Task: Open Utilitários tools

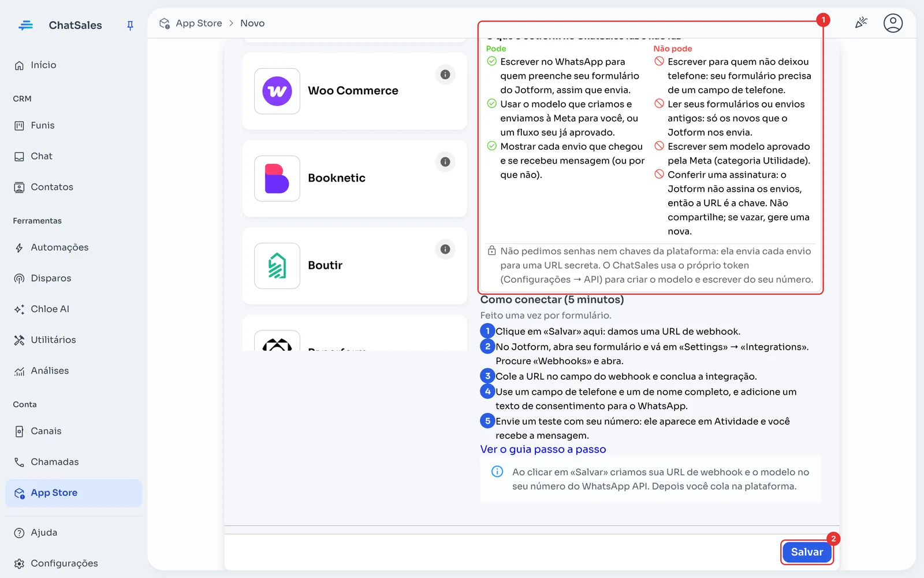Action: click(x=74, y=340)
